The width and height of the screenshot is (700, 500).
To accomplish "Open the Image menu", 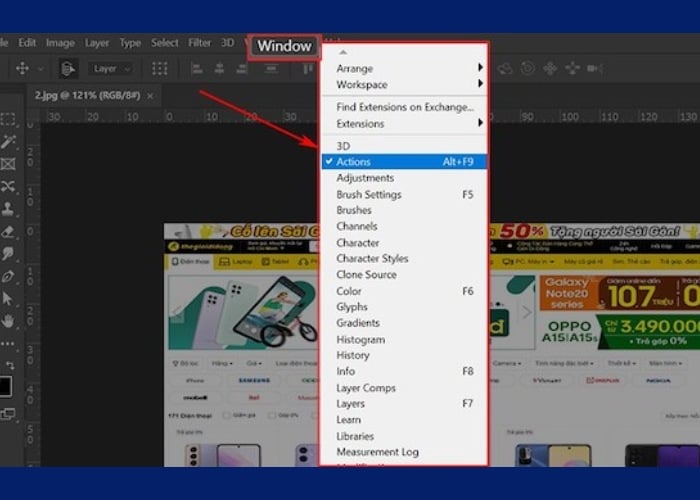I will click(x=60, y=43).
